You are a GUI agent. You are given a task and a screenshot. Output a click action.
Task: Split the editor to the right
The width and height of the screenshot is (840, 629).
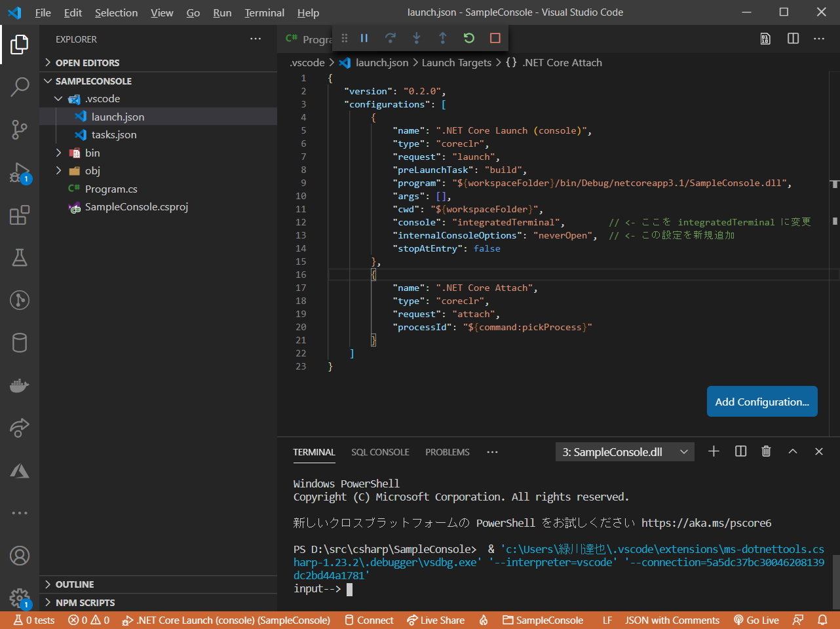coord(793,39)
